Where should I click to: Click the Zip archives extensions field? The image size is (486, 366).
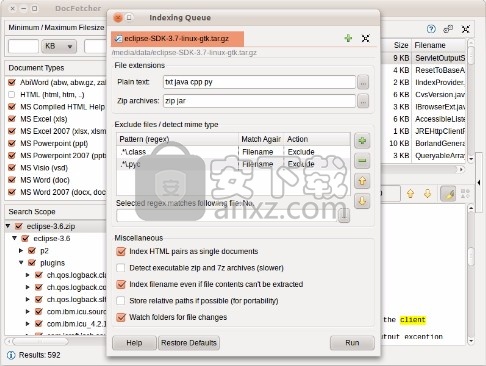[259, 101]
